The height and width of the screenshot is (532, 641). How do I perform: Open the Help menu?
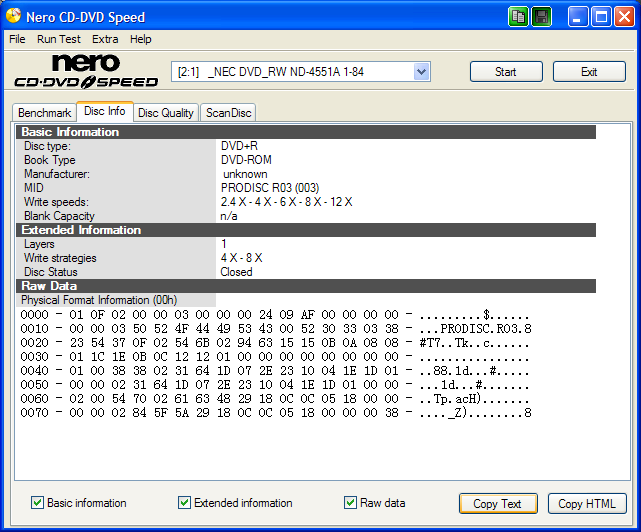pyautogui.click(x=141, y=39)
